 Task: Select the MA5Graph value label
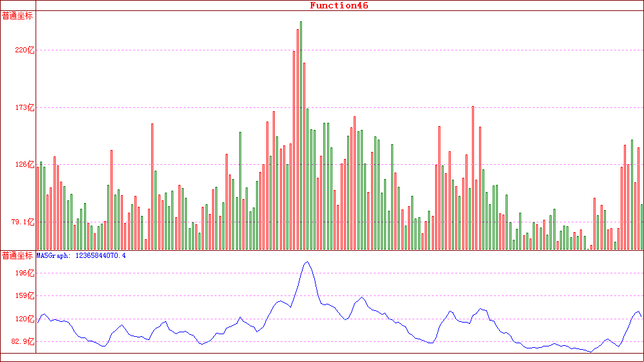coord(81,256)
